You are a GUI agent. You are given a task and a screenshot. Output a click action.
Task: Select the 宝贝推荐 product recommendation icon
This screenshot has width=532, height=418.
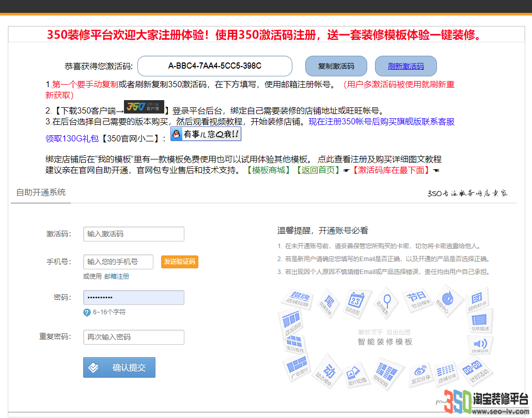pos(294,343)
